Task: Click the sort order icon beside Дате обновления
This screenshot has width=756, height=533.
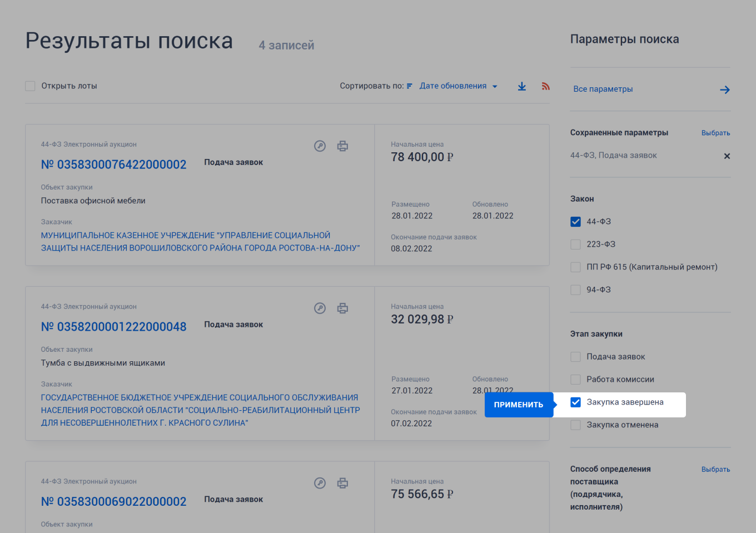Action: (410, 86)
